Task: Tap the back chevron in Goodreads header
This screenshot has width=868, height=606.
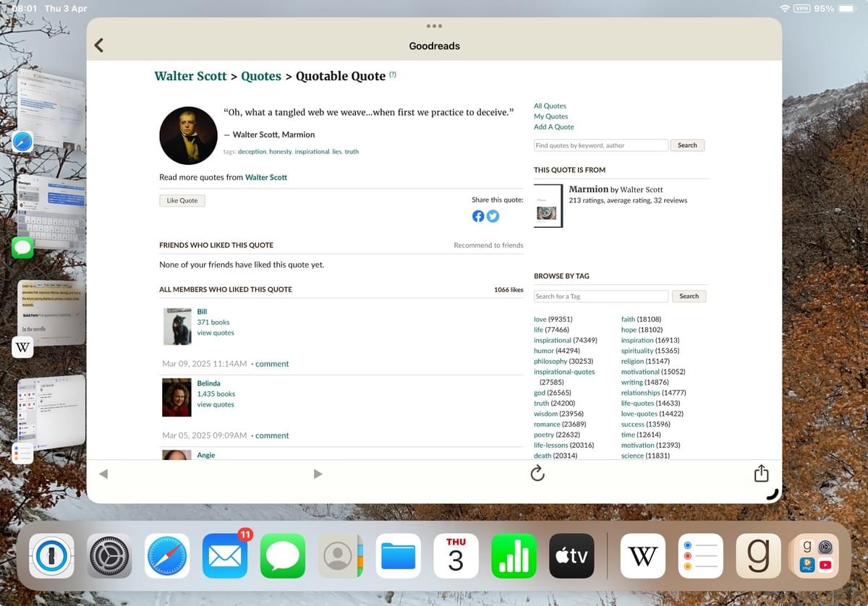Action: point(100,45)
